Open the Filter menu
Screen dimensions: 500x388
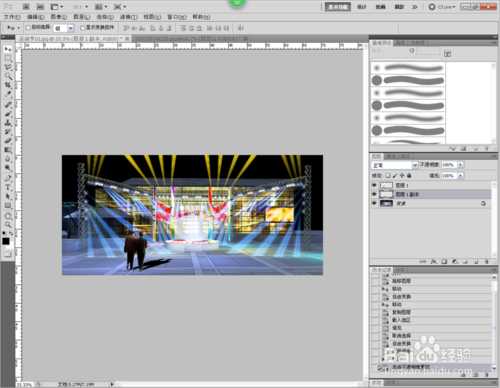pos(128,17)
